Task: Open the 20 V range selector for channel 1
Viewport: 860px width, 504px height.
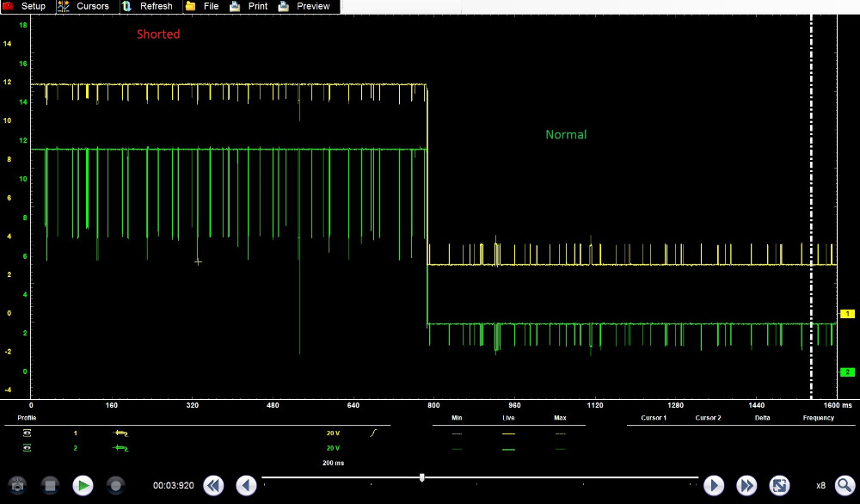Action: pyautogui.click(x=331, y=434)
